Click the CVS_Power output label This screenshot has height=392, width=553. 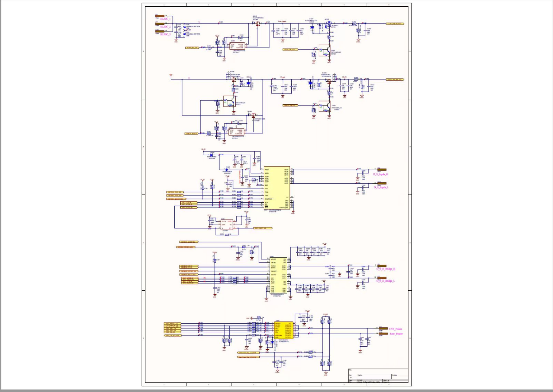395,329
